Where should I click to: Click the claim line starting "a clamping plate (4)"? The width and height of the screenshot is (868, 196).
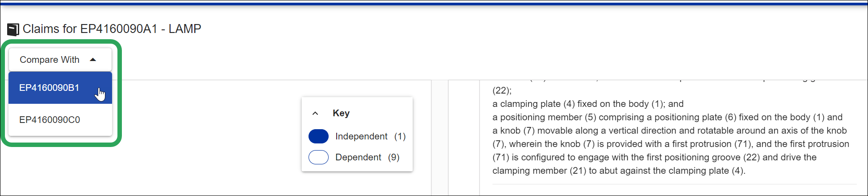pyautogui.click(x=588, y=104)
